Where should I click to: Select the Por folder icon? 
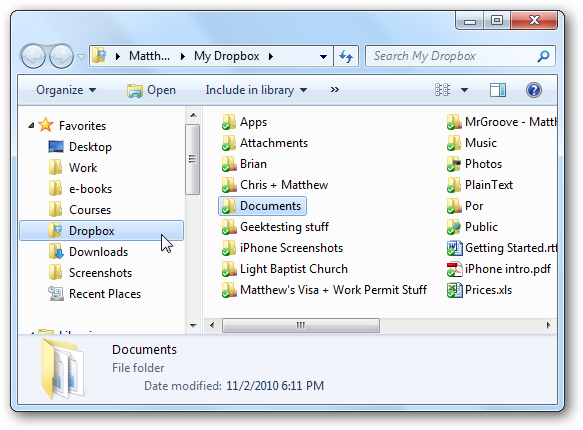(x=454, y=206)
